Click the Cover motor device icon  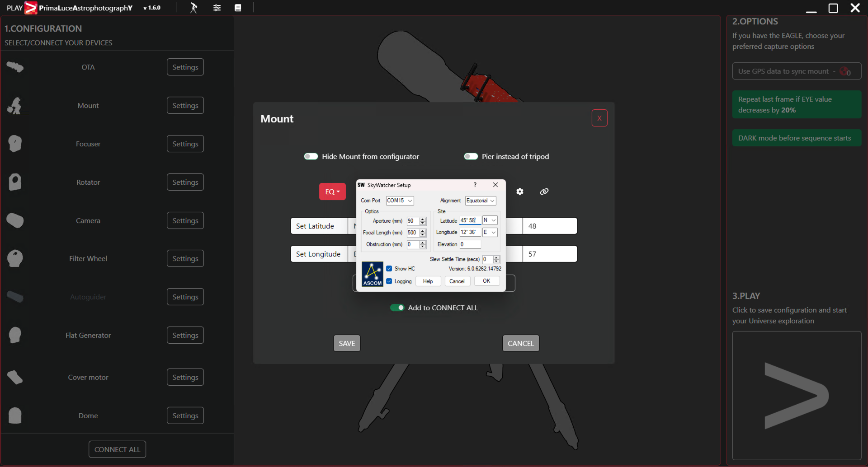click(15, 377)
